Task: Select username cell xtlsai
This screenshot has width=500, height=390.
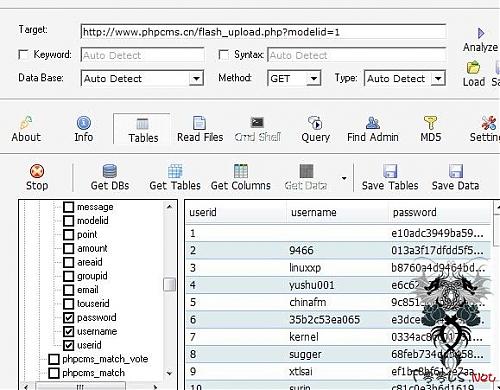Action: pos(301,372)
